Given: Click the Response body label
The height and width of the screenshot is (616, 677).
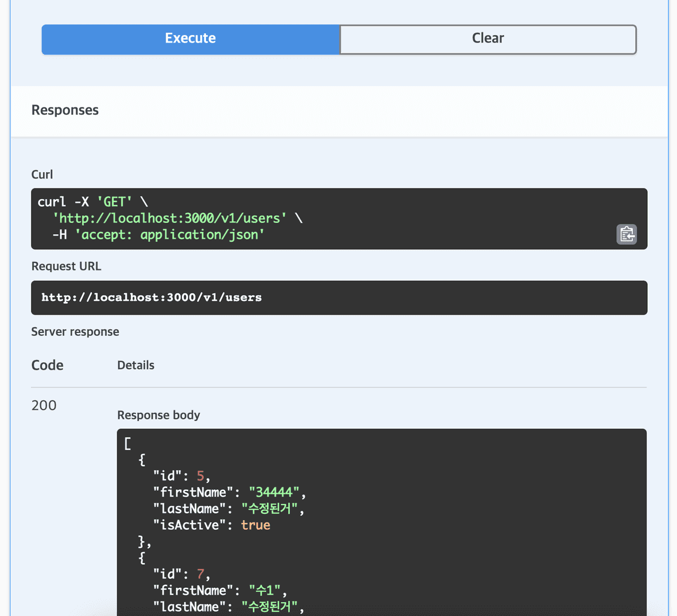Looking at the screenshot, I should pyautogui.click(x=158, y=414).
